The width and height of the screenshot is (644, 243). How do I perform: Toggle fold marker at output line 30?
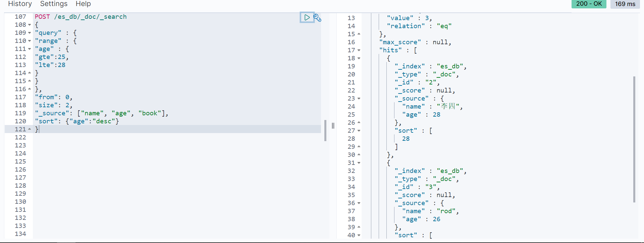[x=359, y=155]
